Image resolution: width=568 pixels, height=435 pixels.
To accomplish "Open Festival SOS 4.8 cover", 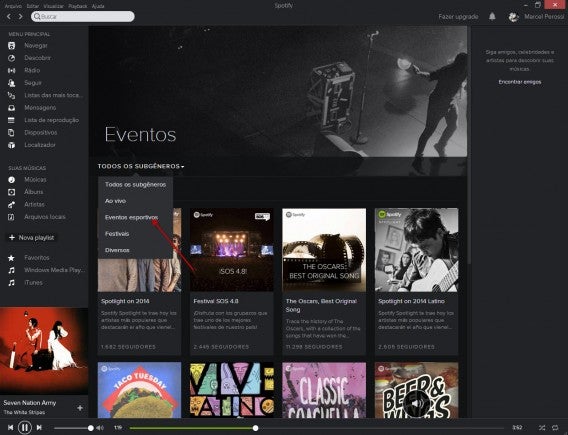I will 232,250.
